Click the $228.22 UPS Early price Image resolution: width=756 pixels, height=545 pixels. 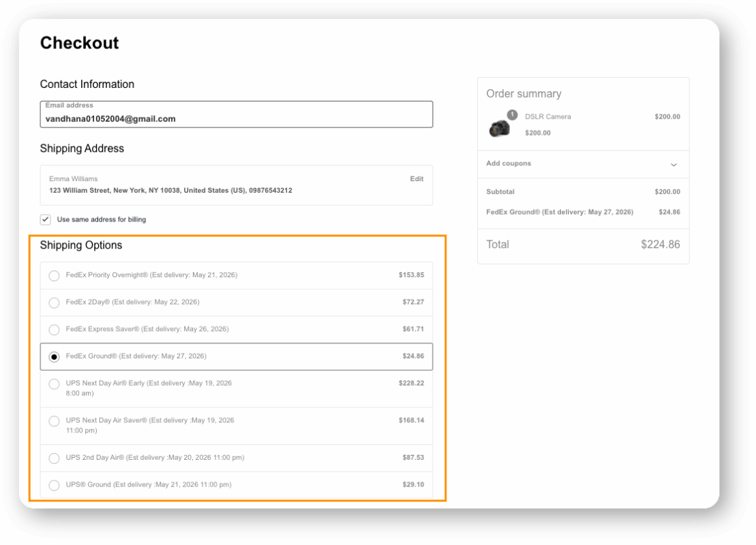(x=411, y=383)
